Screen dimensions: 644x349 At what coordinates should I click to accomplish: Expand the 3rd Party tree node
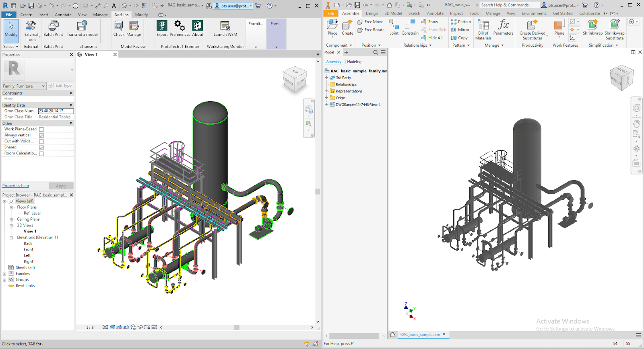coord(326,78)
